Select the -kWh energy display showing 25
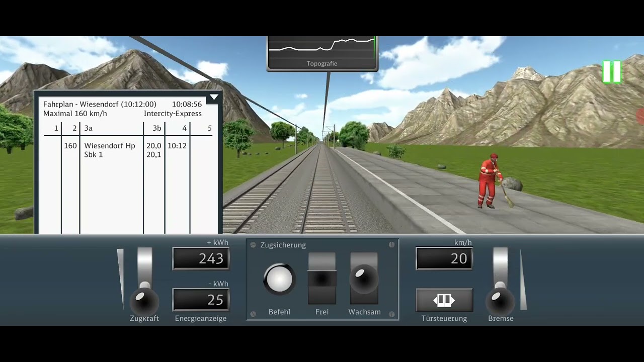Image resolution: width=644 pixels, height=362 pixels. pos(201,300)
